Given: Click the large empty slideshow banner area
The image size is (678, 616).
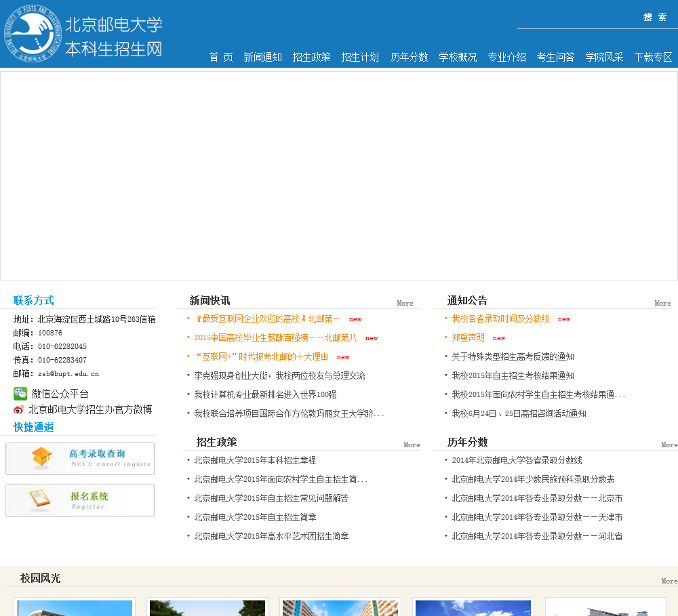Looking at the screenshot, I should tap(339, 176).
